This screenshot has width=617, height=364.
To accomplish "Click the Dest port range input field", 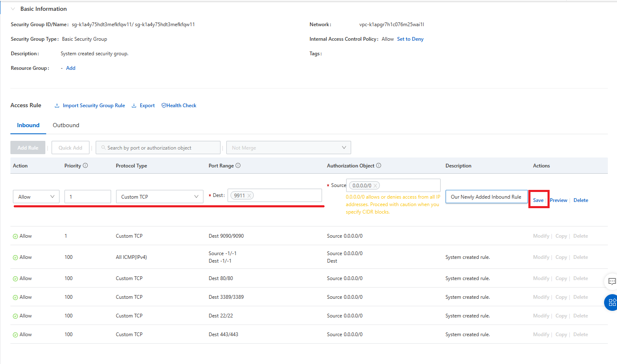I will point(275,195).
